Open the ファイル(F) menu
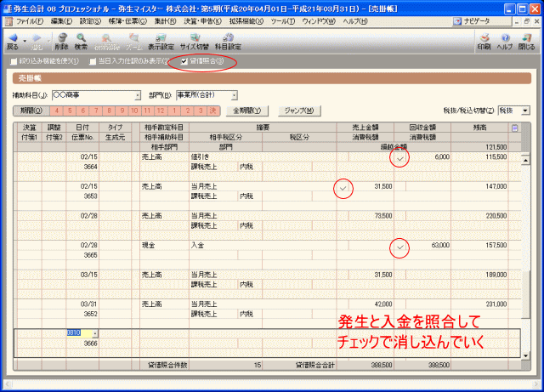The width and height of the screenshot is (544, 392). click(x=31, y=20)
